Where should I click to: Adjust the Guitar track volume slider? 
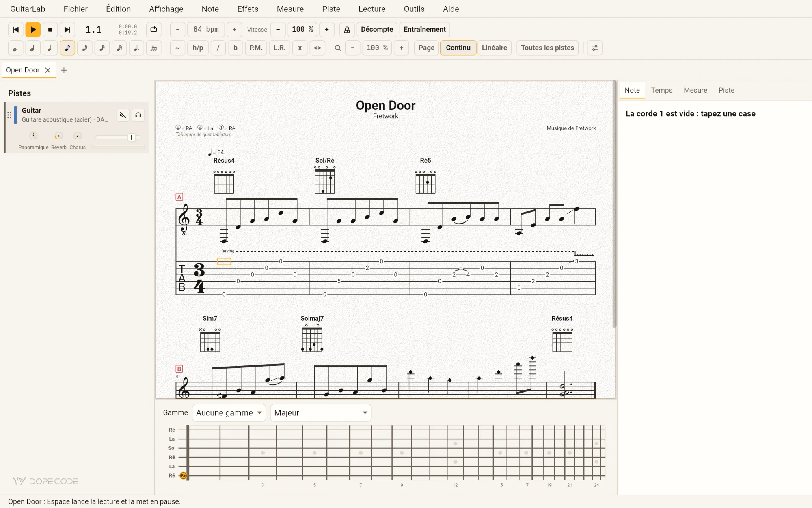(118, 137)
